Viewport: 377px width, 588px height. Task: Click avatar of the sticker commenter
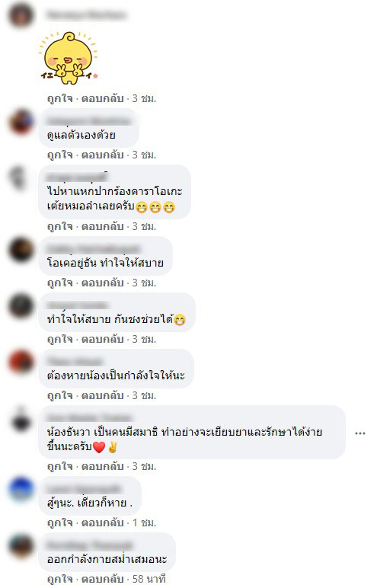click(x=21, y=14)
